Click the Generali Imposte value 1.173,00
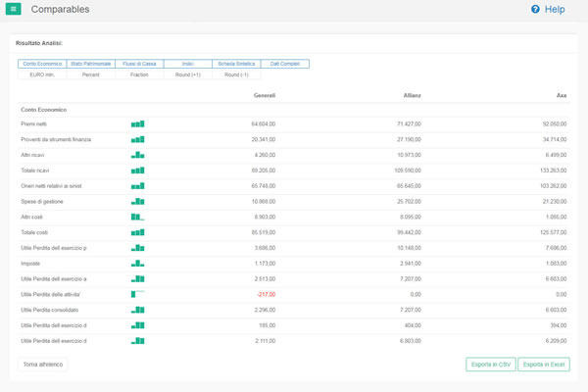Screen dimensions: 588x392 (265, 264)
